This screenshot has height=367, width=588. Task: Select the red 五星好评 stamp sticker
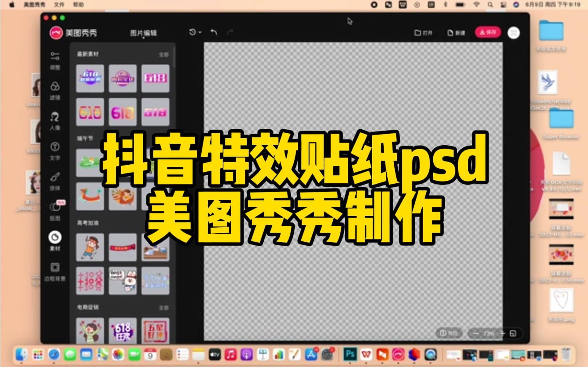tap(155, 331)
